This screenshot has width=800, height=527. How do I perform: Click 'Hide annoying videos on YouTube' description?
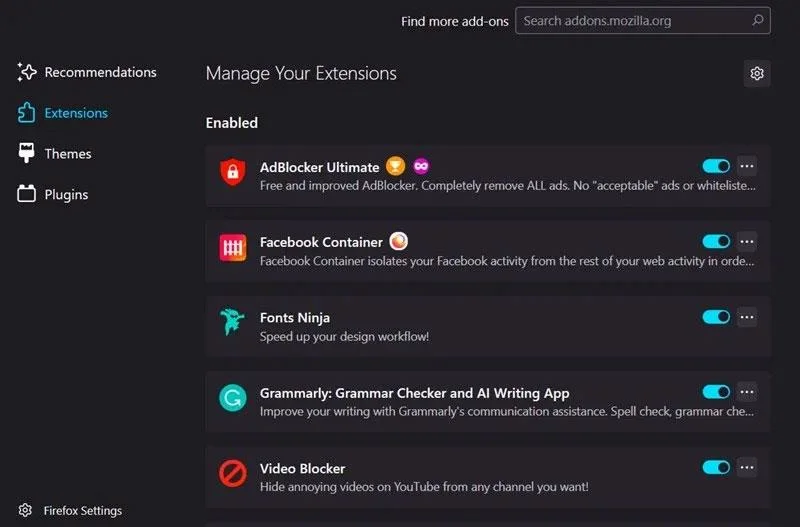tap(424, 487)
